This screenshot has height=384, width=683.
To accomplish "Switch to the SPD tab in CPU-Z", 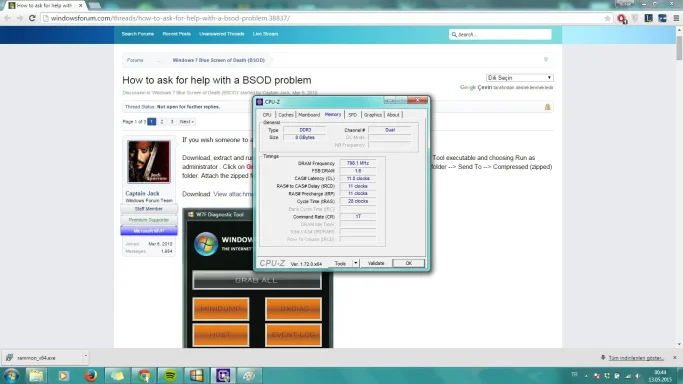I will click(x=352, y=115).
